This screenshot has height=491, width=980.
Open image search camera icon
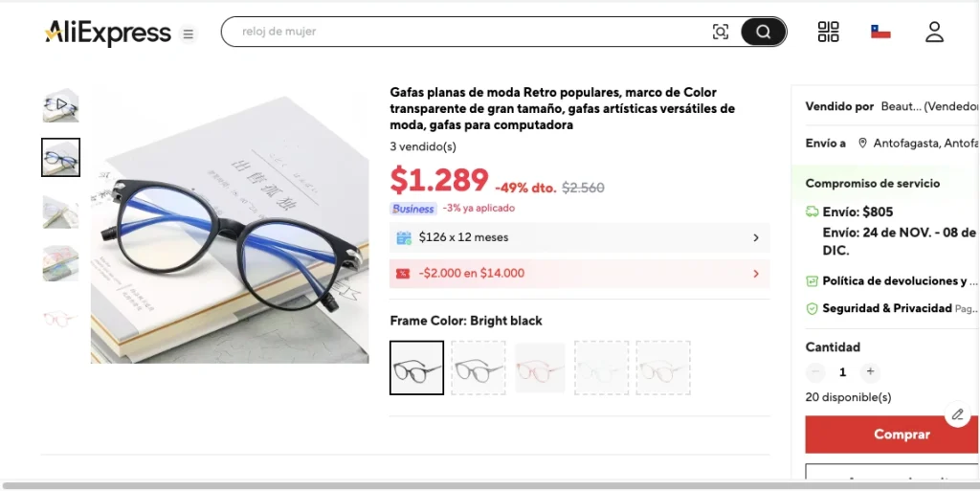pos(721,32)
